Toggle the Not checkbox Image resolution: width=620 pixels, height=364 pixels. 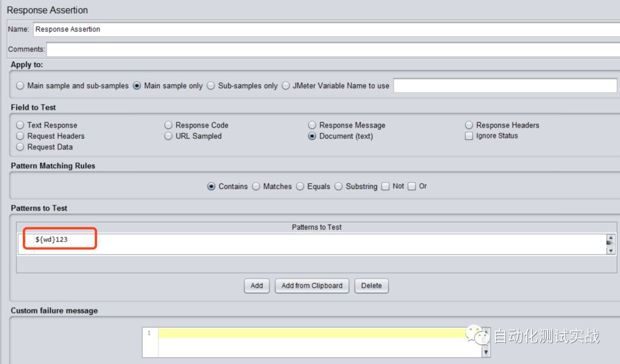point(386,187)
